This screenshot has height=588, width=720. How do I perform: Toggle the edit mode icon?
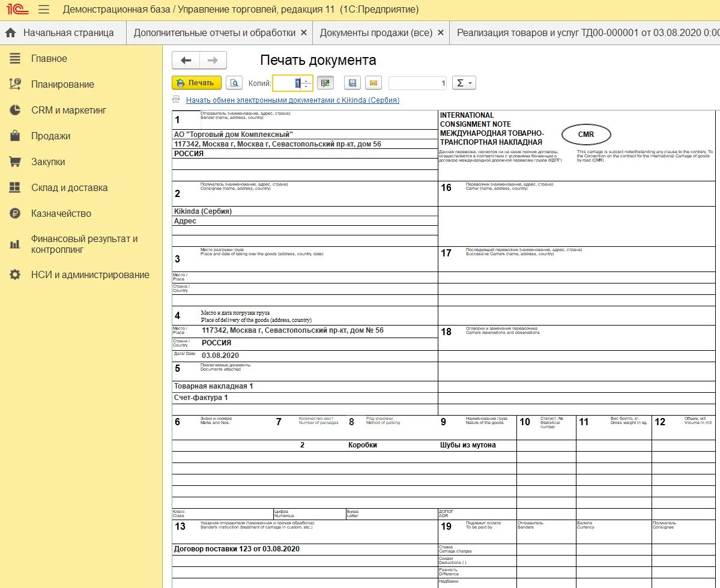click(325, 83)
